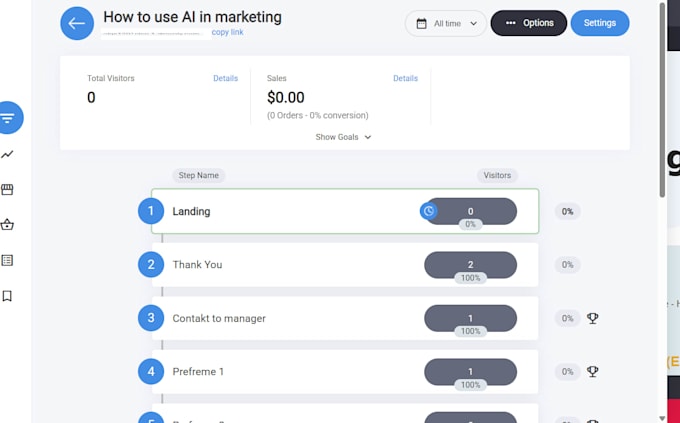Open the shopping basket icon in sidebar
680x423 pixels.
7,225
